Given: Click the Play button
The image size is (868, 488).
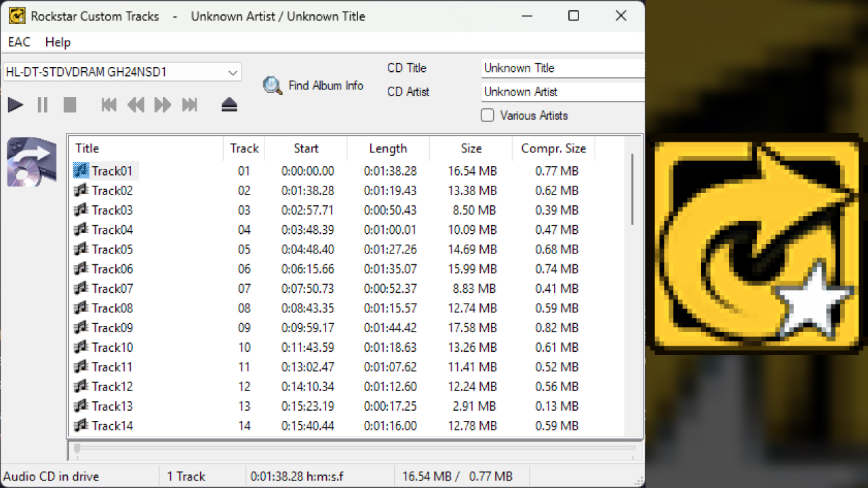Looking at the screenshot, I should (16, 105).
